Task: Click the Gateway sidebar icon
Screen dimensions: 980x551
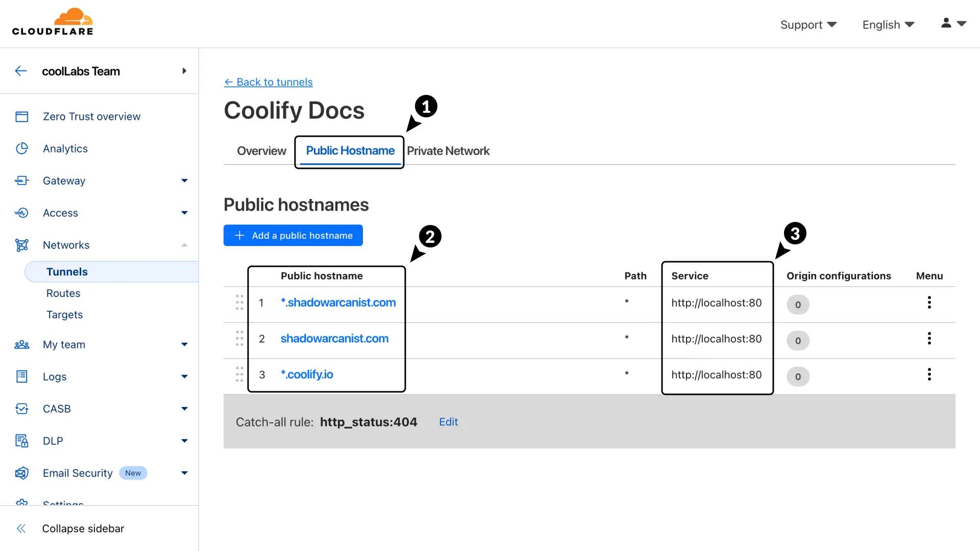Action: coord(21,181)
